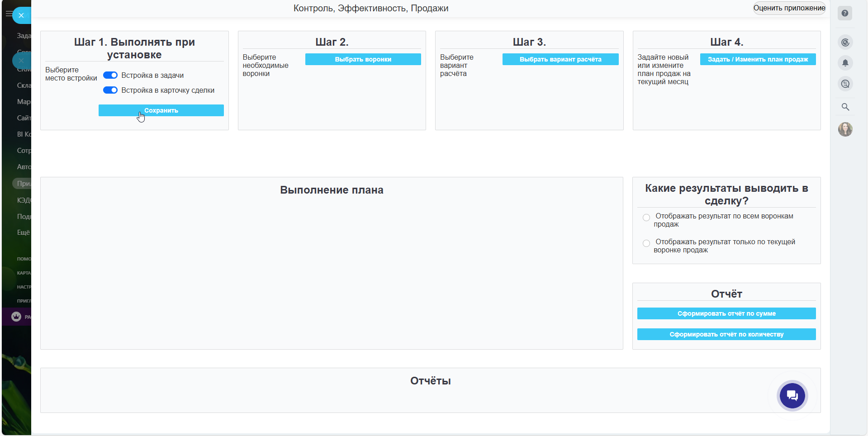Image resolution: width=868 pixels, height=436 pixels.
Task: Click heading Шаг 1. Выполнять при установке
Action: (x=134, y=48)
